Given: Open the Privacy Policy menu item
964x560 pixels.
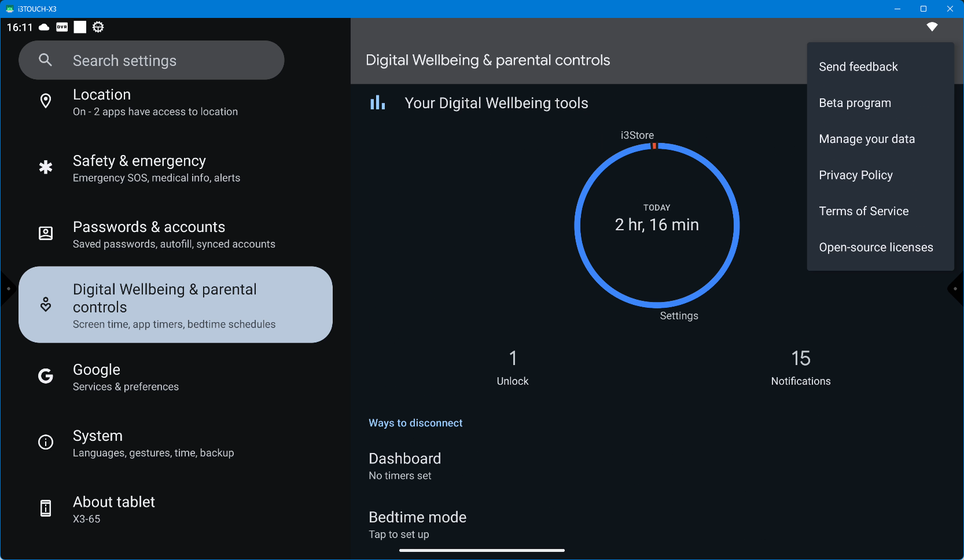Looking at the screenshot, I should (x=855, y=175).
